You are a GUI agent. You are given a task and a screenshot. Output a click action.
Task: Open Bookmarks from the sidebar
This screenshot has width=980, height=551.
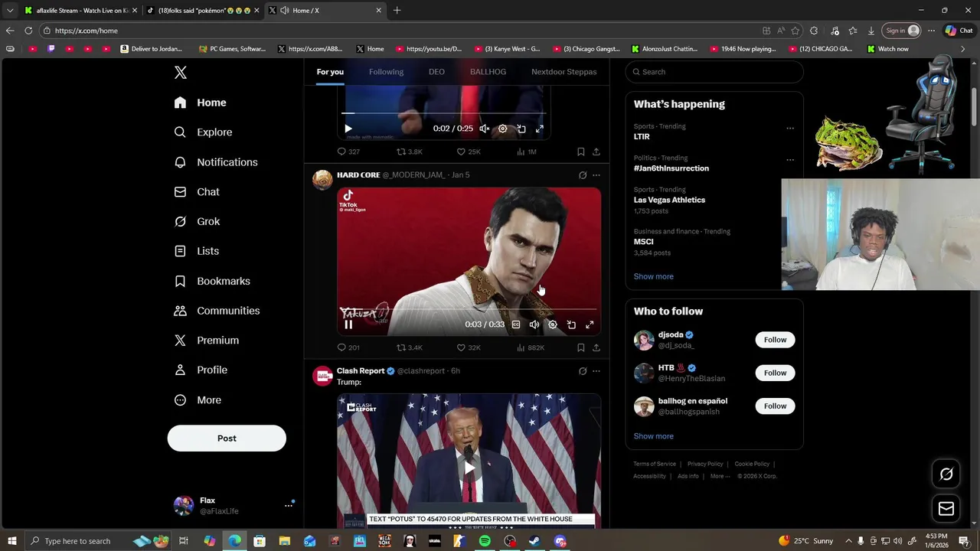click(212, 281)
